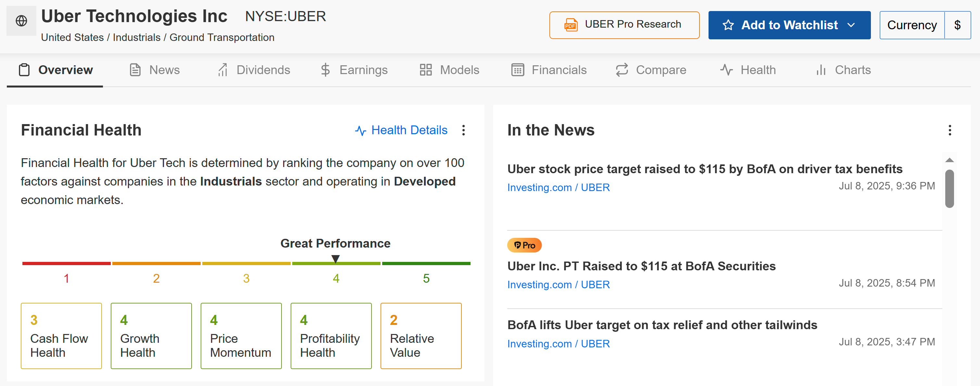Screen dimensions: 980x386
Task: Switch to the Financials tab
Action: point(549,70)
